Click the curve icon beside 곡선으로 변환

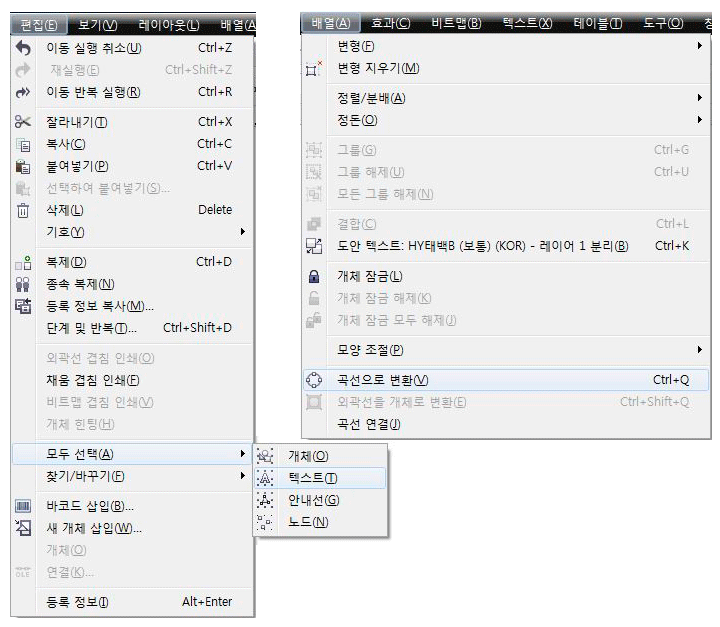click(x=314, y=380)
